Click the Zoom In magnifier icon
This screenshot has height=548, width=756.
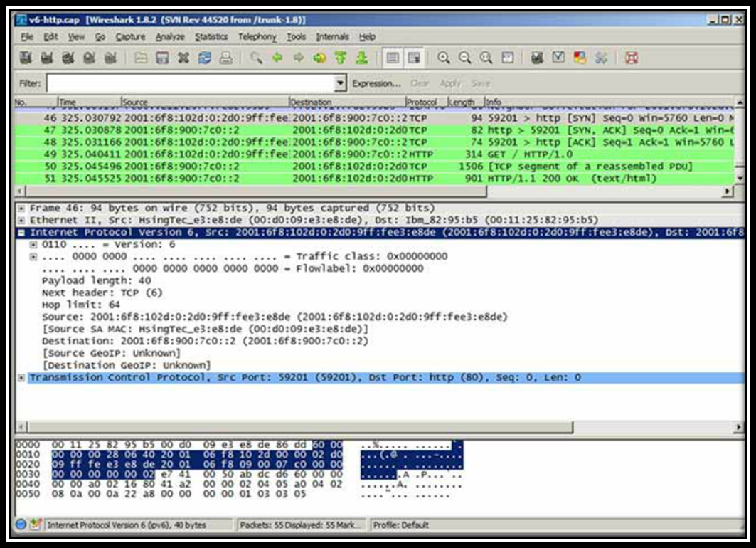(x=444, y=58)
